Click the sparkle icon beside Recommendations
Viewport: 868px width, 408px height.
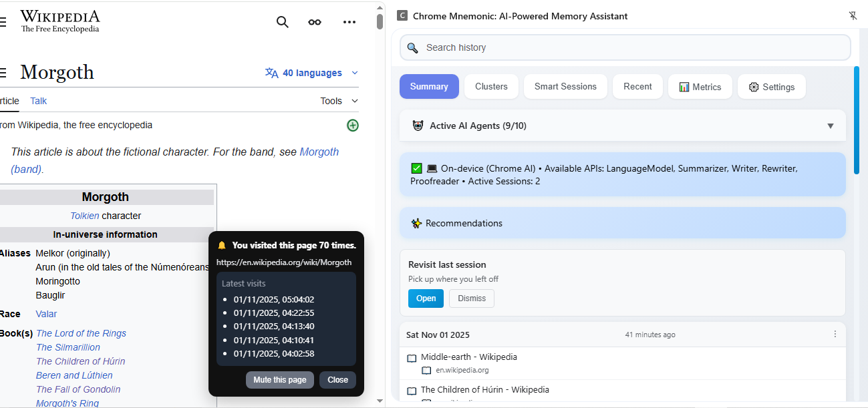417,223
